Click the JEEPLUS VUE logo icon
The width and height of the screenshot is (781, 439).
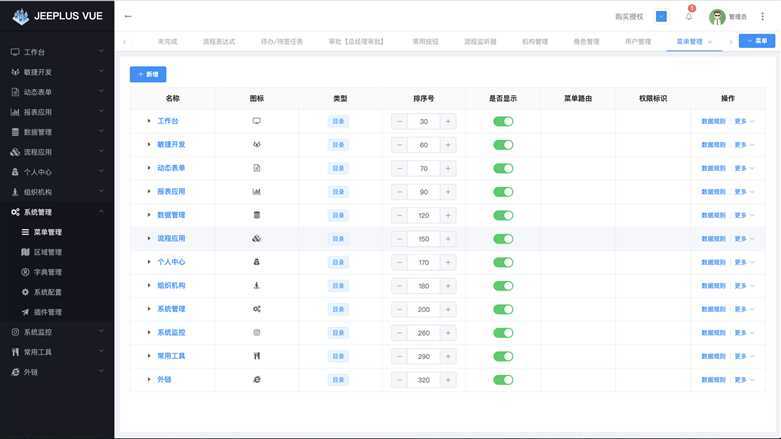pyautogui.click(x=21, y=16)
